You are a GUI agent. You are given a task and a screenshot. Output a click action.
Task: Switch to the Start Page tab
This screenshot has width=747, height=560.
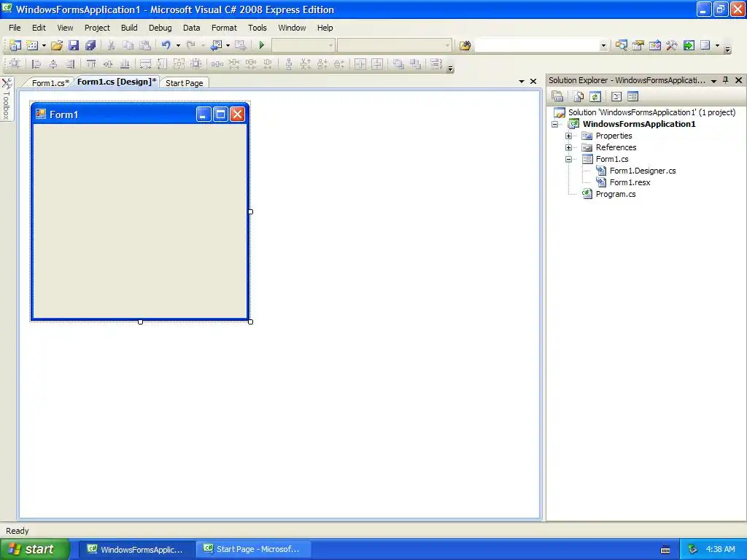coord(185,83)
